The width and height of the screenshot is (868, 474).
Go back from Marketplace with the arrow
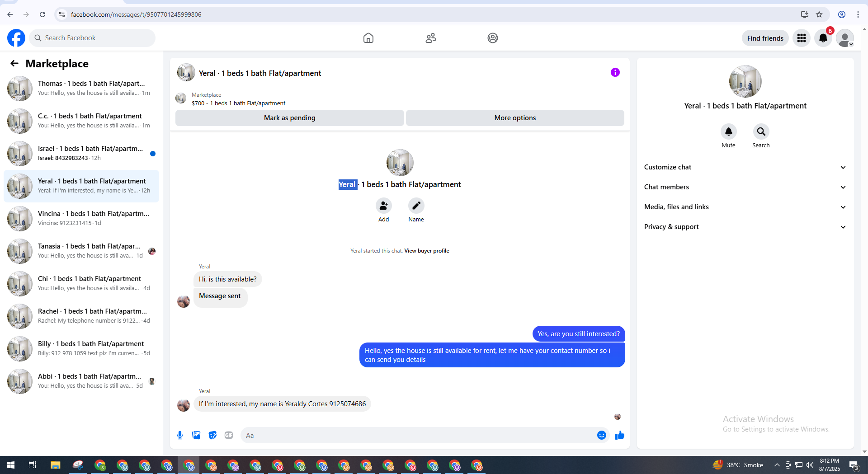pos(14,64)
